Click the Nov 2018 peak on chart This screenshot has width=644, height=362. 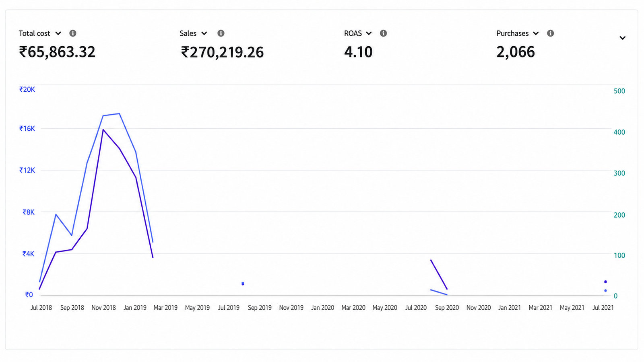pos(103,130)
